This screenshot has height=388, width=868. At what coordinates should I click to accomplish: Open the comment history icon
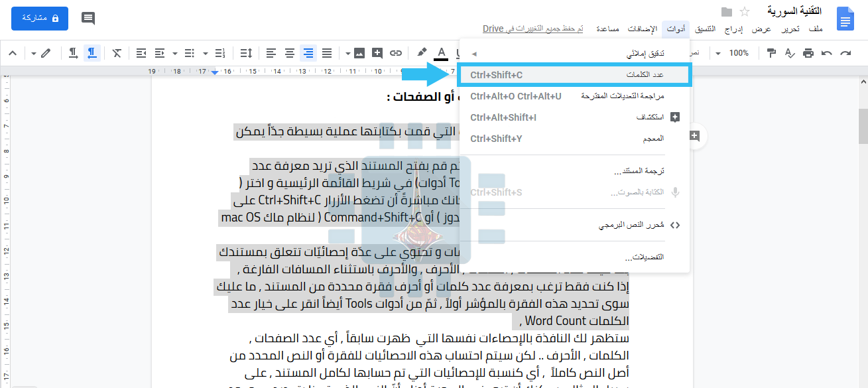[88, 18]
